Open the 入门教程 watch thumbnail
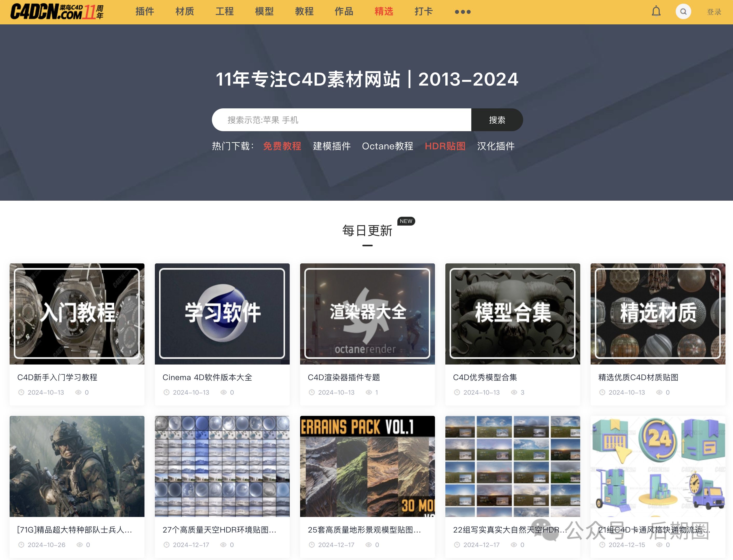The height and width of the screenshot is (560, 733). tap(77, 313)
